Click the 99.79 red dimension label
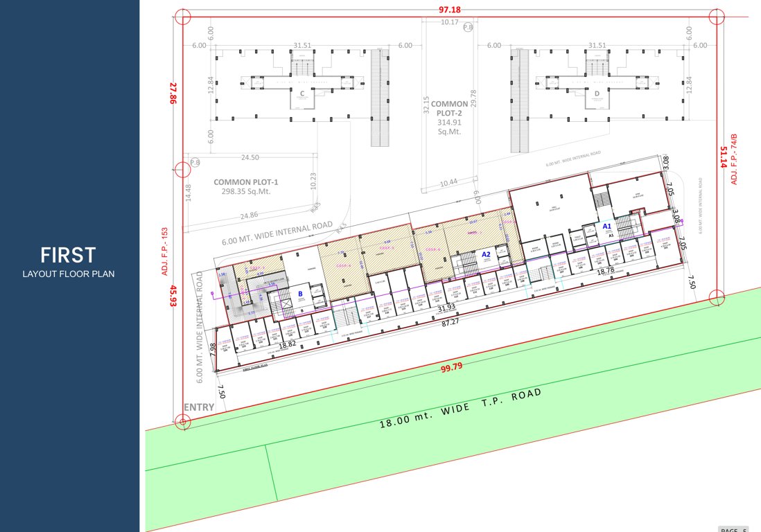This screenshot has width=761, height=532. coord(451,368)
